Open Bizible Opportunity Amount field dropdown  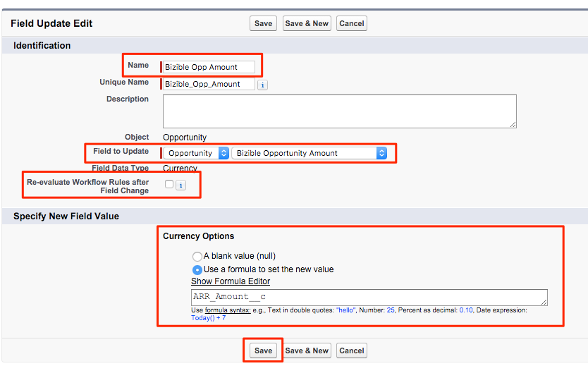(x=310, y=153)
